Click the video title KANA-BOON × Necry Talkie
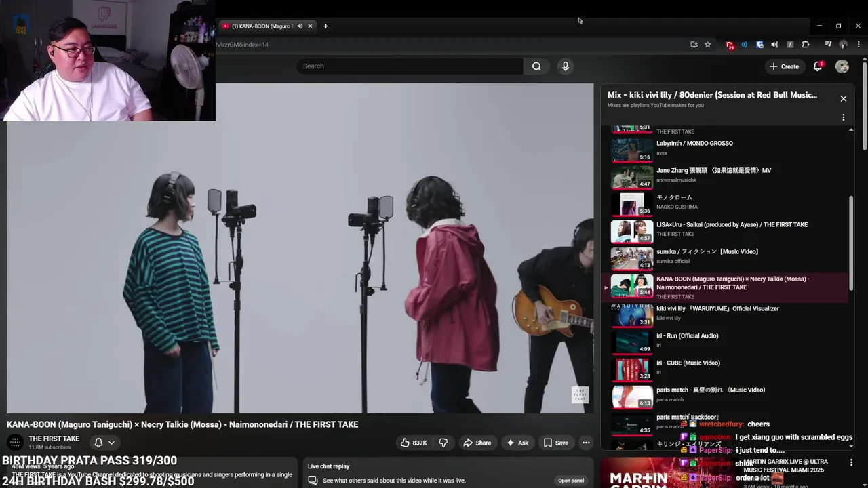 [x=182, y=424]
